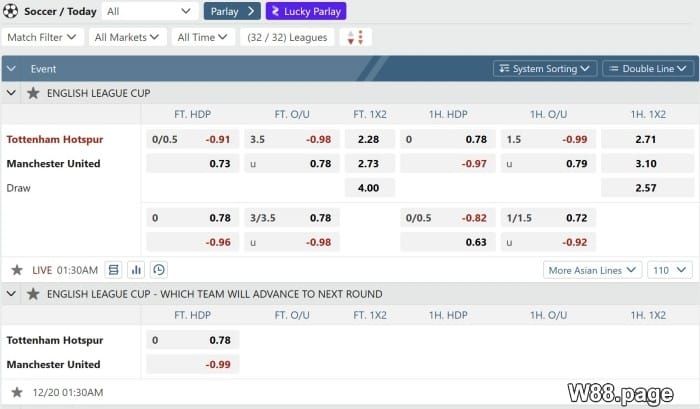700x409 pixels.
Task: Click the soccer ball icon
Action: pos(10,11)
